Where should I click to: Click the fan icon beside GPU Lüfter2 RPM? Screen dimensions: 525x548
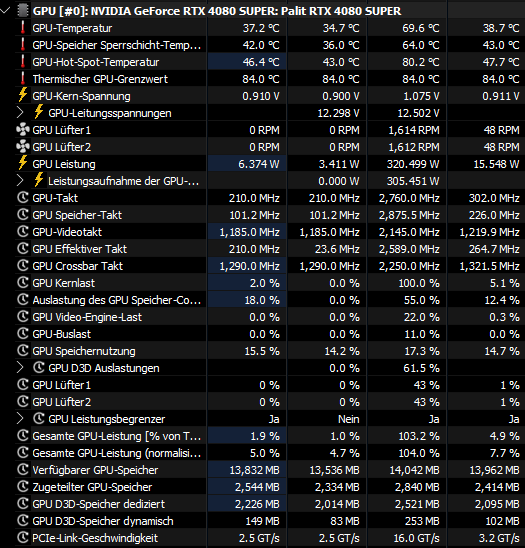[x=23, y=147]
